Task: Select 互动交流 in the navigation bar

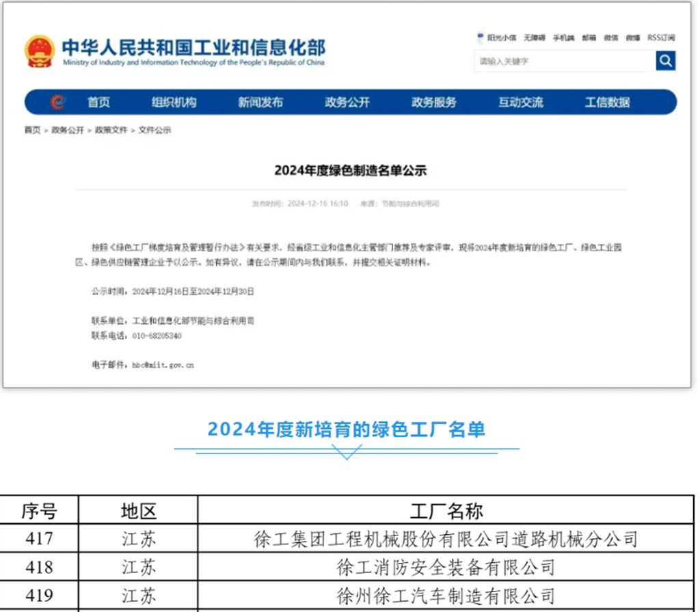Action: (x=521, y=102)
